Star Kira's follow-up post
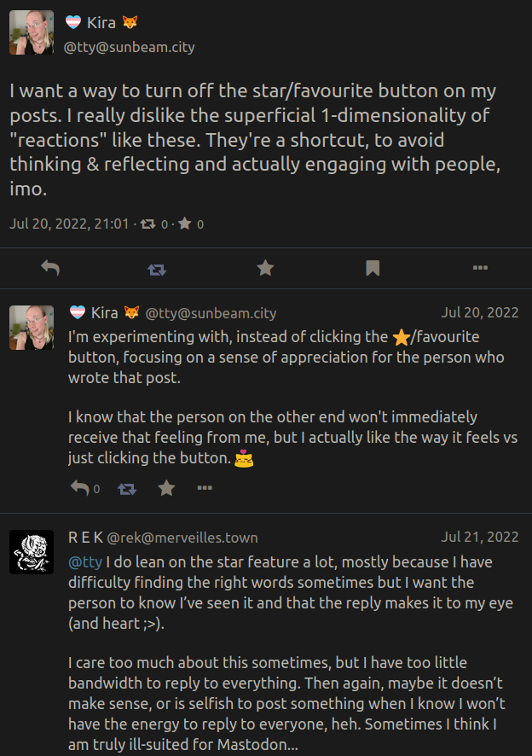This screenshot has width=532, height=756. tap(166, 488)
